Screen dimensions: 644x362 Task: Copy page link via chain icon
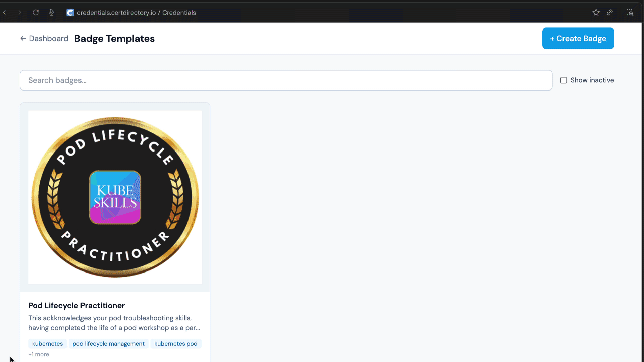click(610, 13)
